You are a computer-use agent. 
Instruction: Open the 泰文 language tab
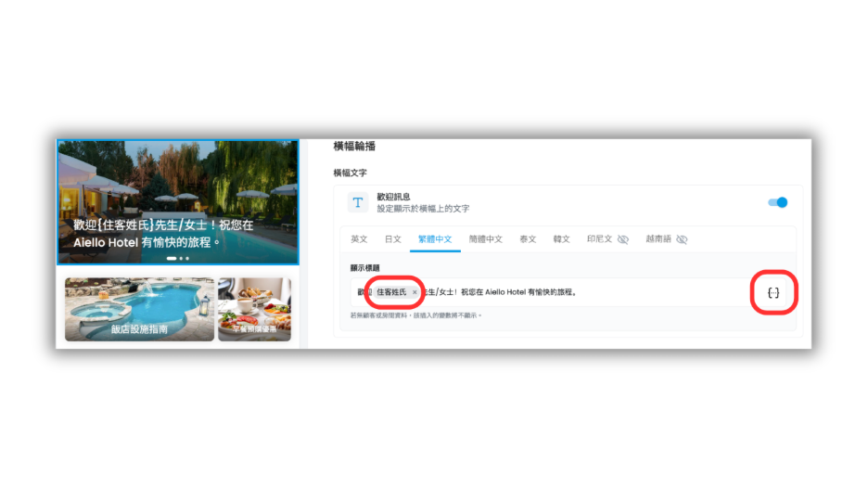[x=528, y=239]
